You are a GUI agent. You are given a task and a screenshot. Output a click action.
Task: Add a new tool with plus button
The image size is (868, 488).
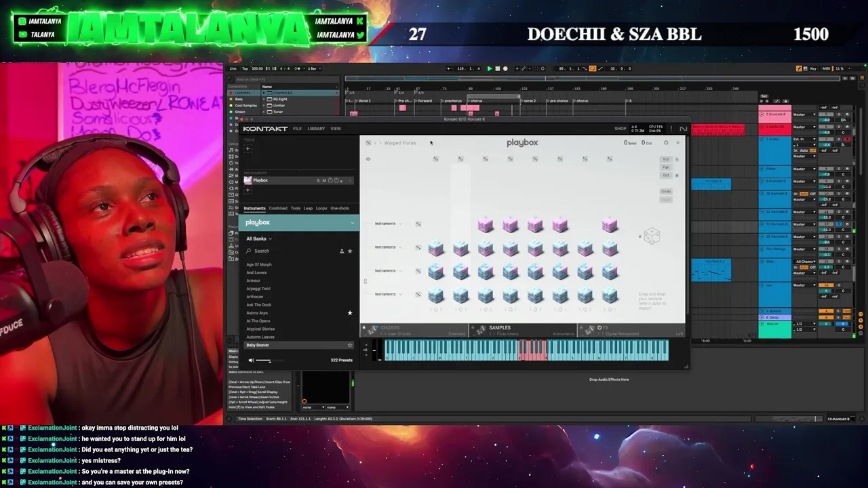(248, 148)
